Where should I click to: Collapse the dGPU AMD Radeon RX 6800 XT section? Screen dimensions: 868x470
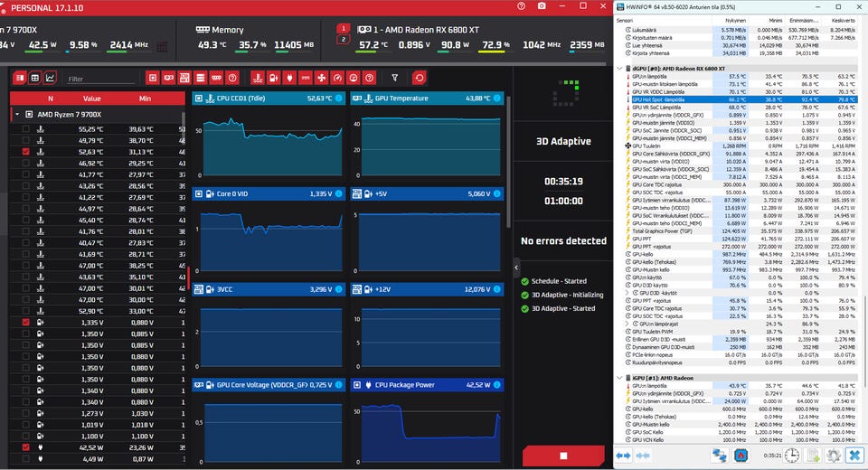click(x=619, y=69)
